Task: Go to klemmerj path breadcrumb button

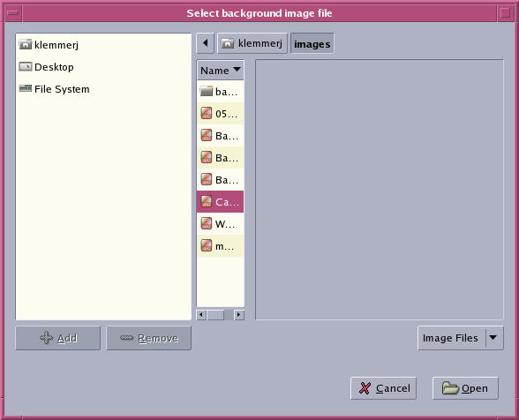Action: [x=252, y=43]
